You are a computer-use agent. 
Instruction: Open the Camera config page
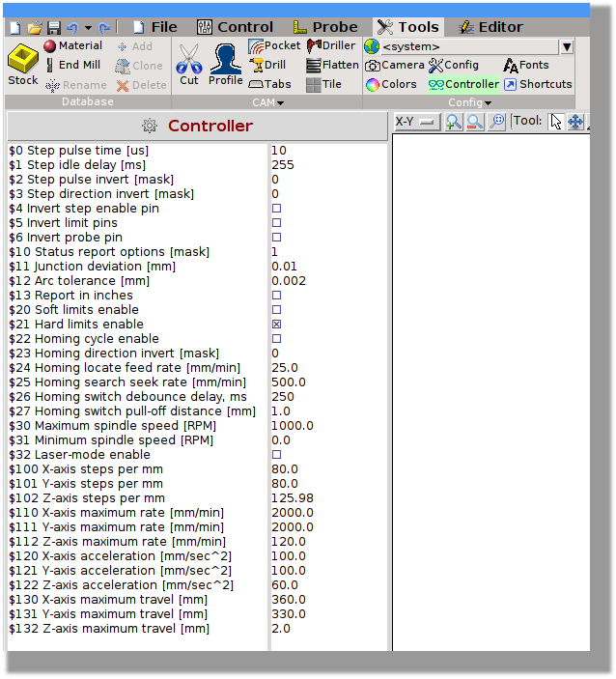coord(395,65)
